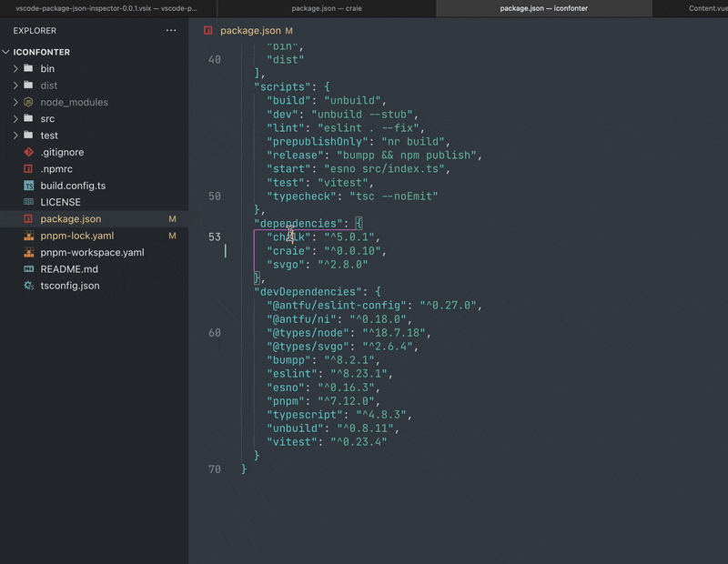Expand the test folder chevron
Image resolution: width=728 pixels, height=564 pixels.
tap(15, 136)
